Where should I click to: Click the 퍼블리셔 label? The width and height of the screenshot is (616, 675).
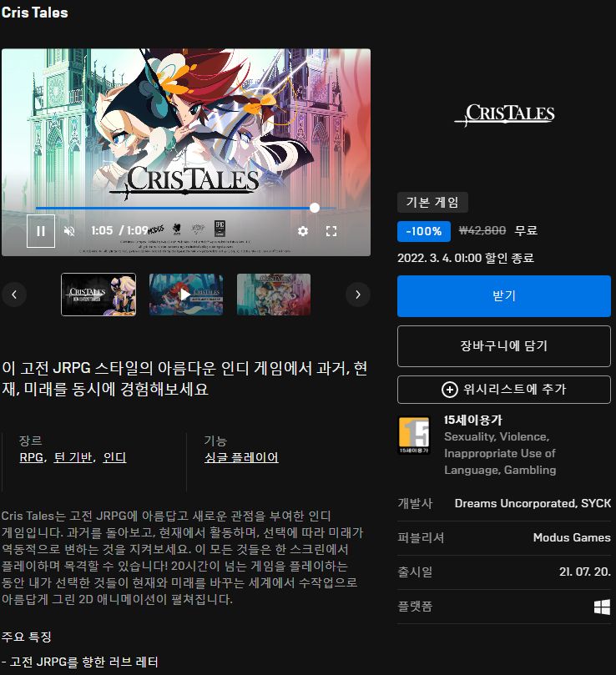tap(421, 537)
